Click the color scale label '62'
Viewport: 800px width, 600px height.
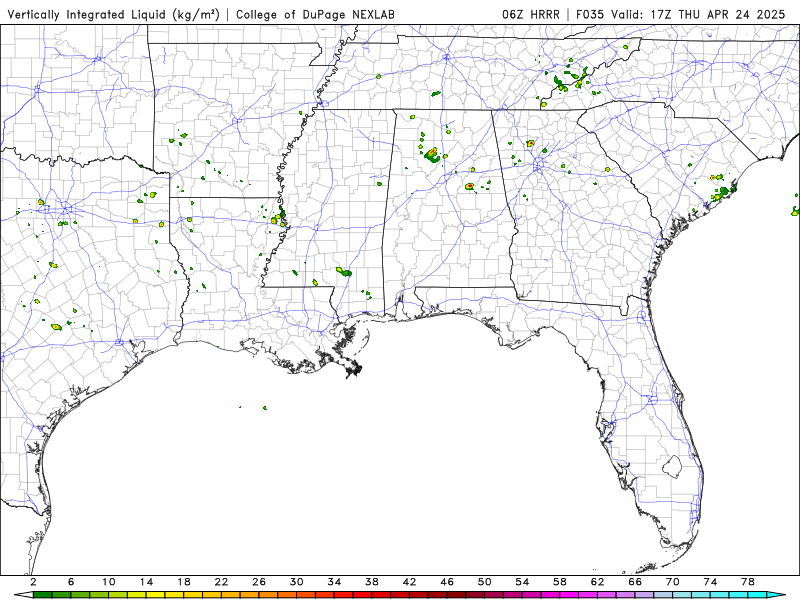click(x=597, y=582)
